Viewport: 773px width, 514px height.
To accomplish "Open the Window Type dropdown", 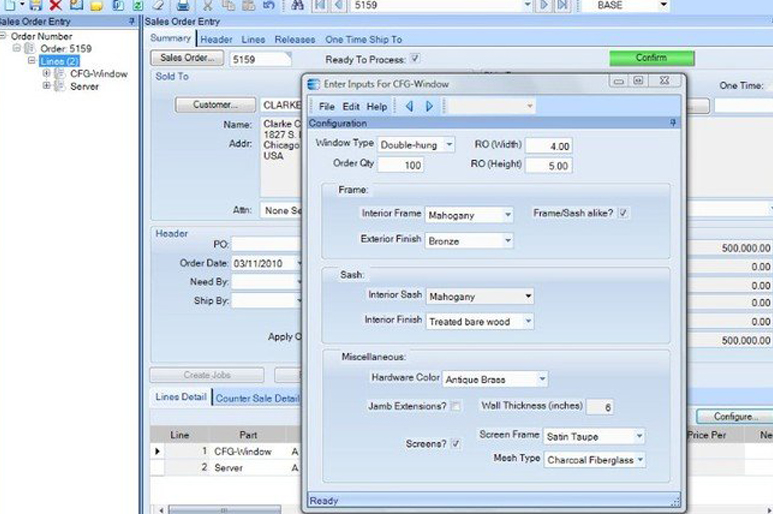I will coord(449,145).
